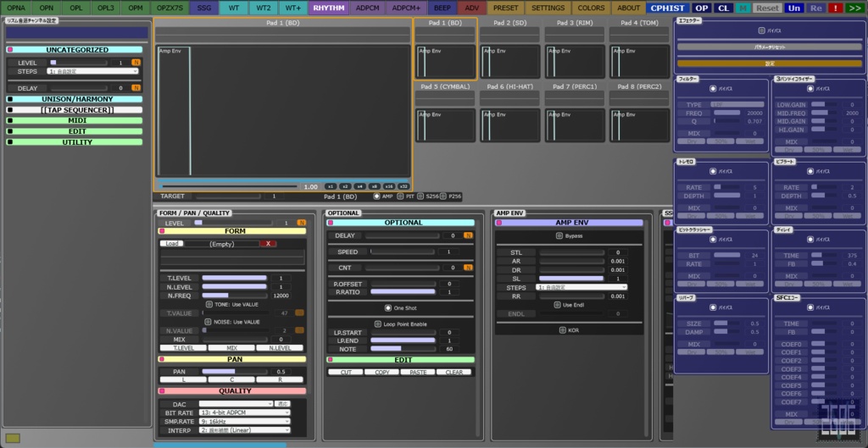Viewport: 868px width, 448px height.
Task: Click the Load sample button
Action: click(171, 244)
